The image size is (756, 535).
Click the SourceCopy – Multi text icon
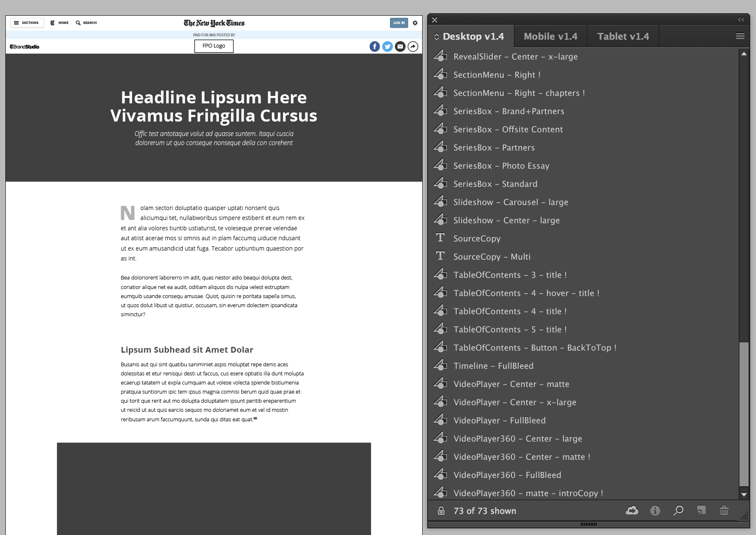point(440,256)
